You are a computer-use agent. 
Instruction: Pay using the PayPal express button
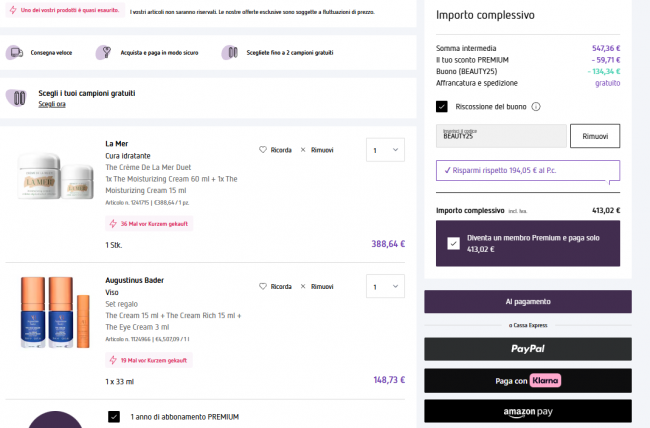(x=528, y=348)
